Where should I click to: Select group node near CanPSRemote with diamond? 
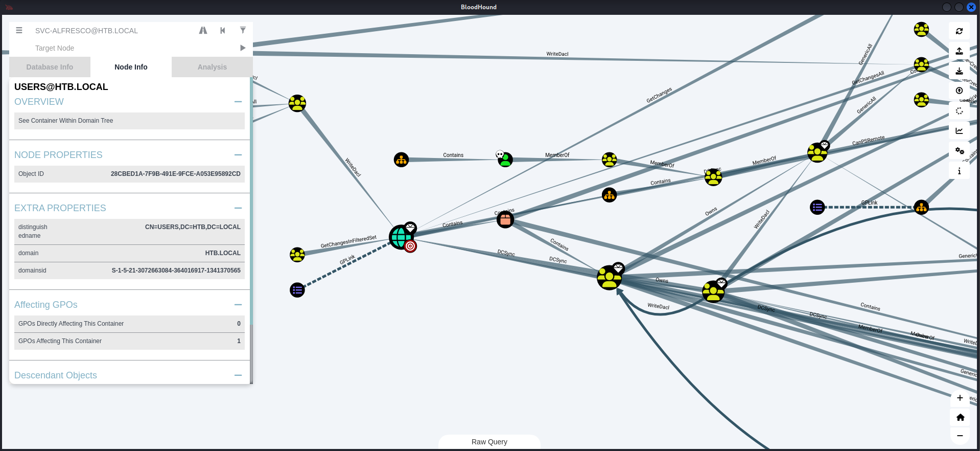click(818, 152)
